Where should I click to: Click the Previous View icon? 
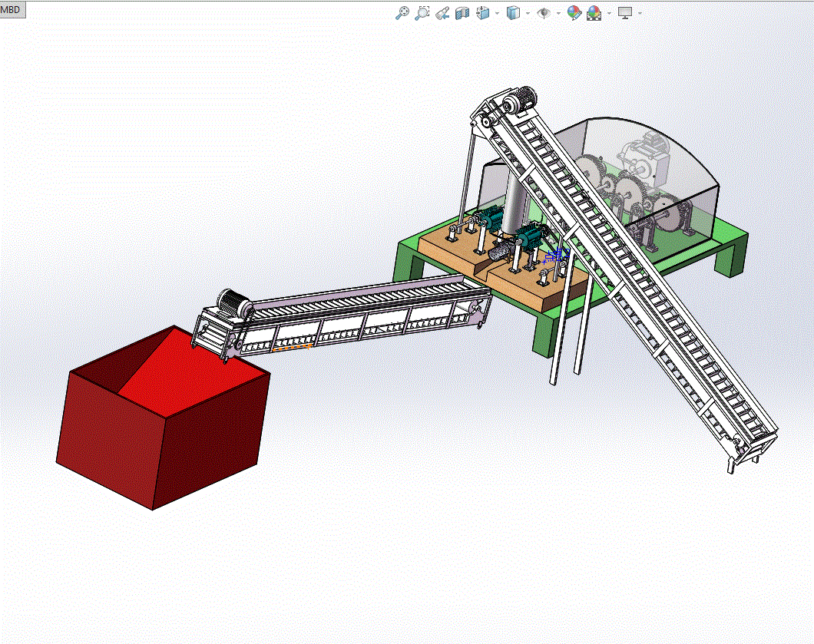pos(442,13)
